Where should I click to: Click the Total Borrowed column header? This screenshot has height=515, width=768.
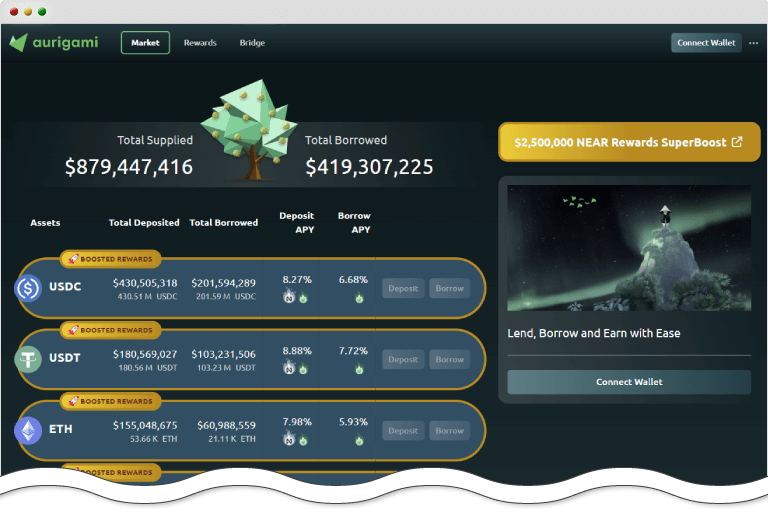(223, 222)
